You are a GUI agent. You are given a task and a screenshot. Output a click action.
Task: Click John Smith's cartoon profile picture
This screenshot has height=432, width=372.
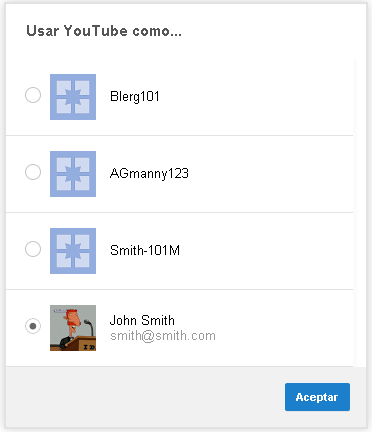(73, 328)
